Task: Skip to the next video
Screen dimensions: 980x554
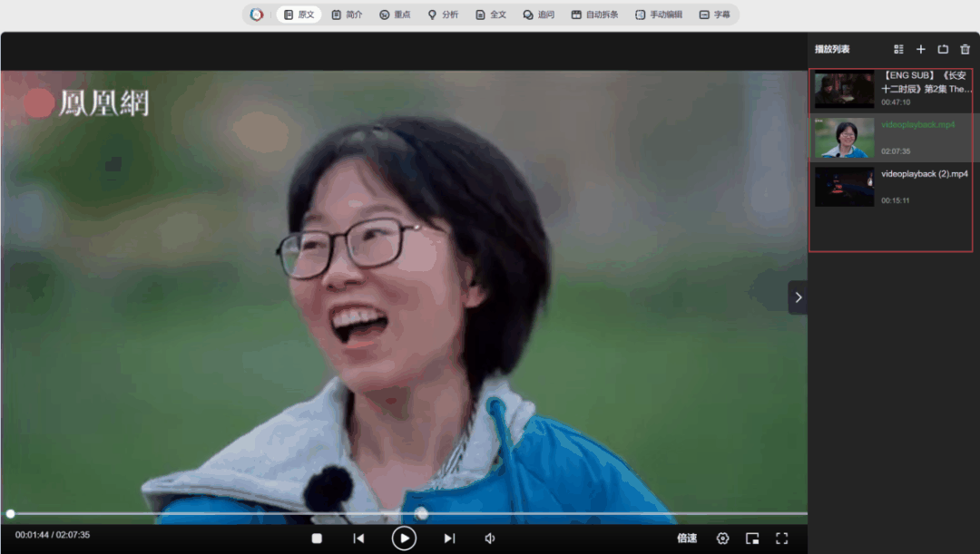Action: point(449,539)
